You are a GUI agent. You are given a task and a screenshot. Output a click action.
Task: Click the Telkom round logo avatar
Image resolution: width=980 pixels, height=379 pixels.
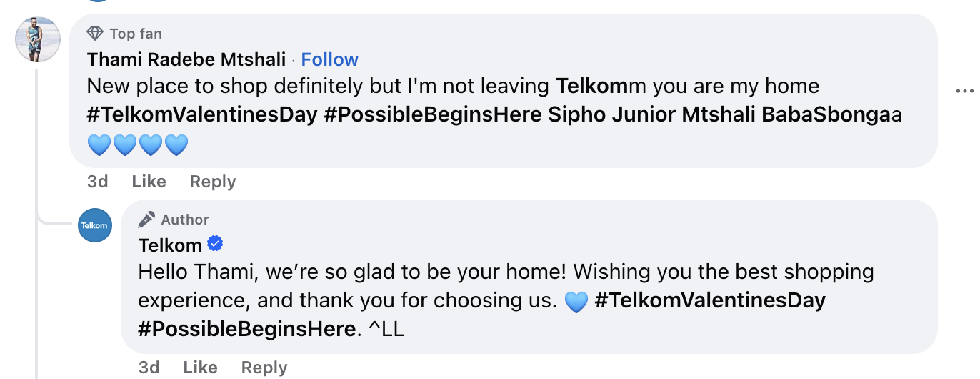coord(94,225)
